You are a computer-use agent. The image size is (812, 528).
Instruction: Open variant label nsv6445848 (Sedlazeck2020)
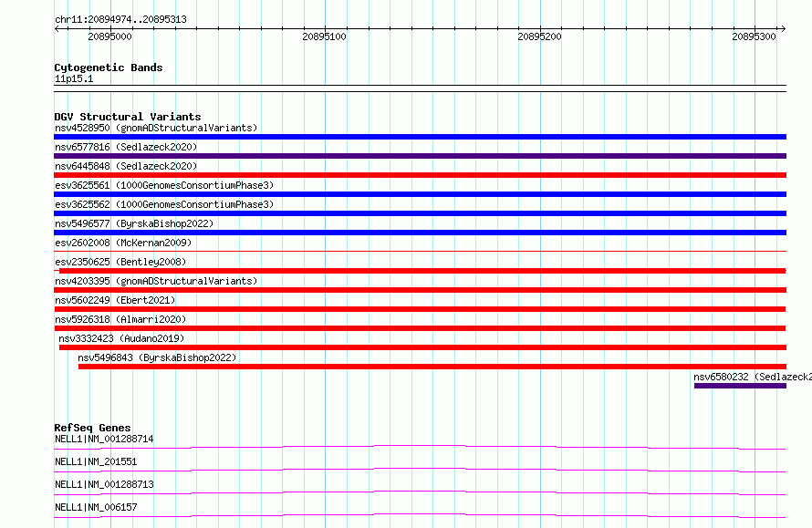pyautogui.click(x=126, y=166)
